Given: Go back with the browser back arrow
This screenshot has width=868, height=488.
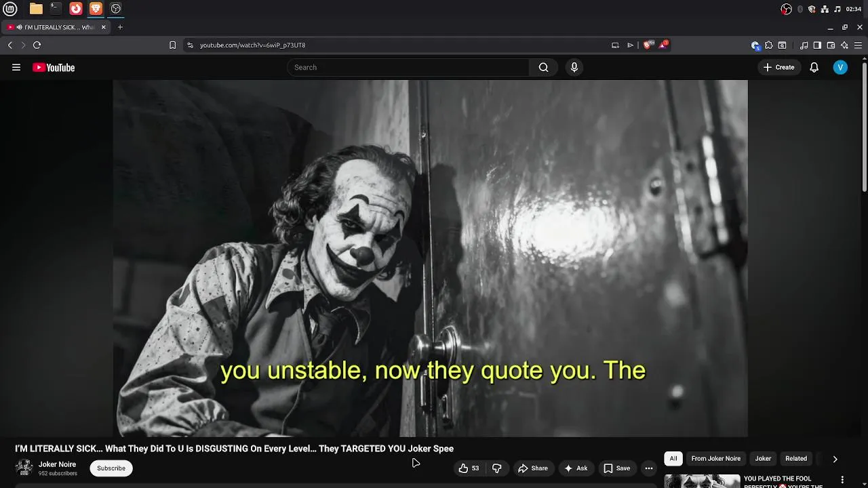Looking at the screenshot, I should [x=9, y=45].
